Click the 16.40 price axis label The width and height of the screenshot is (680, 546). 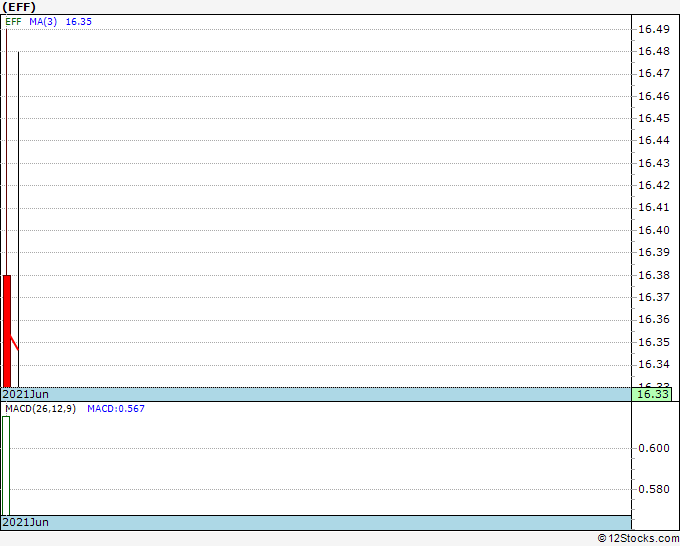[654, 230]
